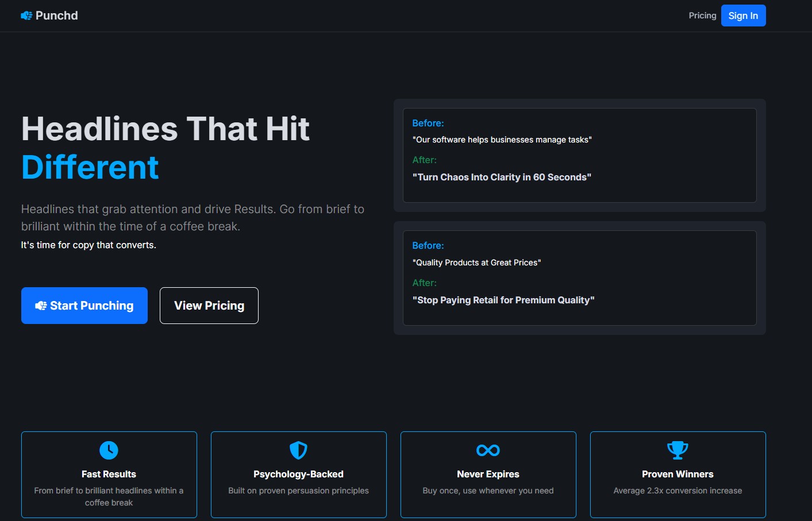
Task: Open the Pricing link in the navbar
Action: tap(702, 16)
